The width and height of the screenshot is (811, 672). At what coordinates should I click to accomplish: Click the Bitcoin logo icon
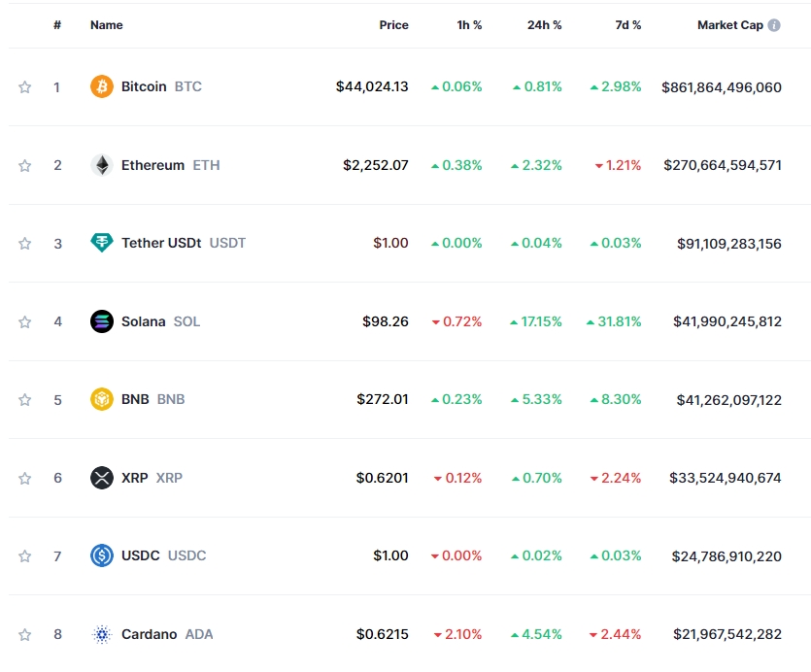tap(99, 86)
